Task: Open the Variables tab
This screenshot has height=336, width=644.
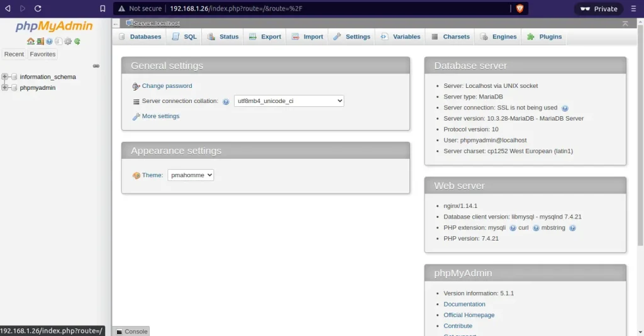Action: pos(401,36)
